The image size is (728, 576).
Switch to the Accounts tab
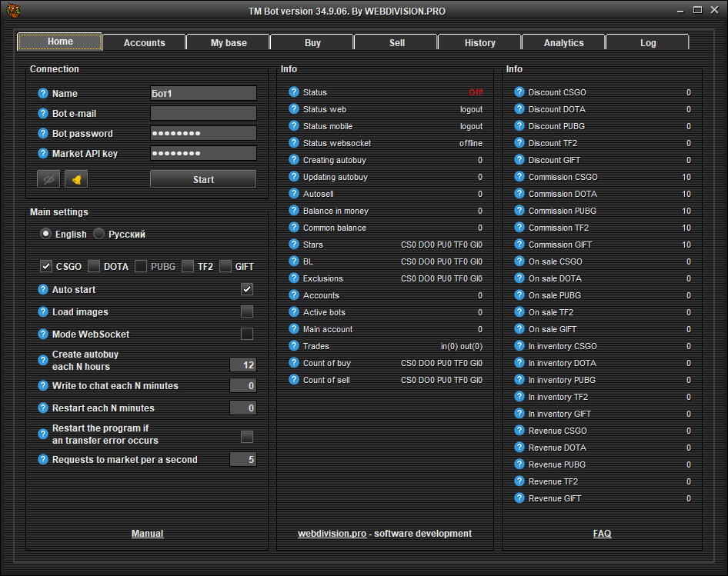pyautogui.click(x=145, y=43)
